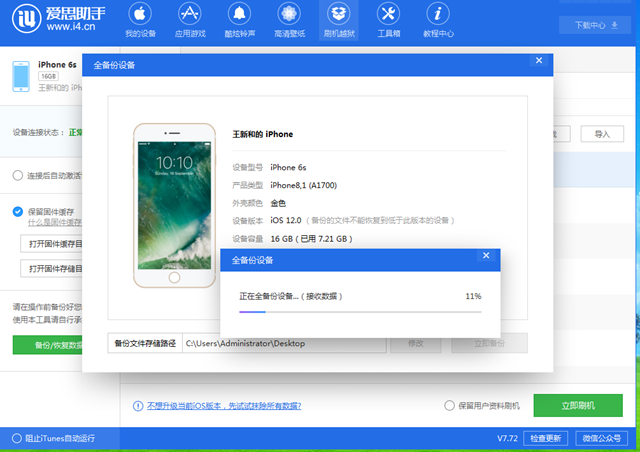Click 检查更新 check update button
The width and height of the screenshot is (640, 452).
click(547, 438)
